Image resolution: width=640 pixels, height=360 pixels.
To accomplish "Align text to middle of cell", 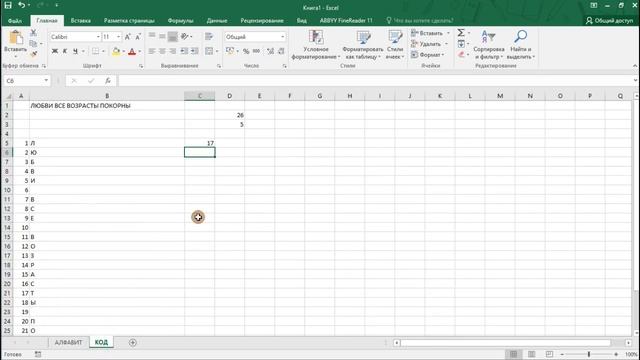I will pos(162,36).
